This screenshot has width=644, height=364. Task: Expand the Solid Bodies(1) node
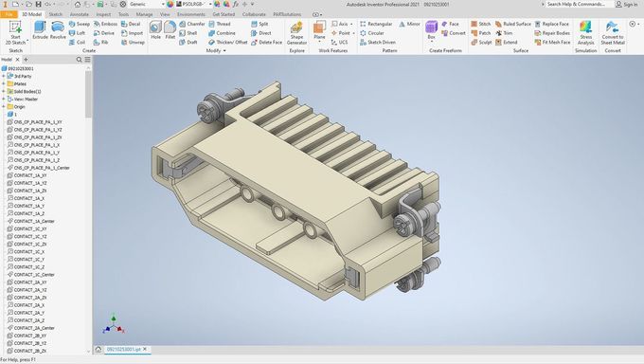click(4, 91)
